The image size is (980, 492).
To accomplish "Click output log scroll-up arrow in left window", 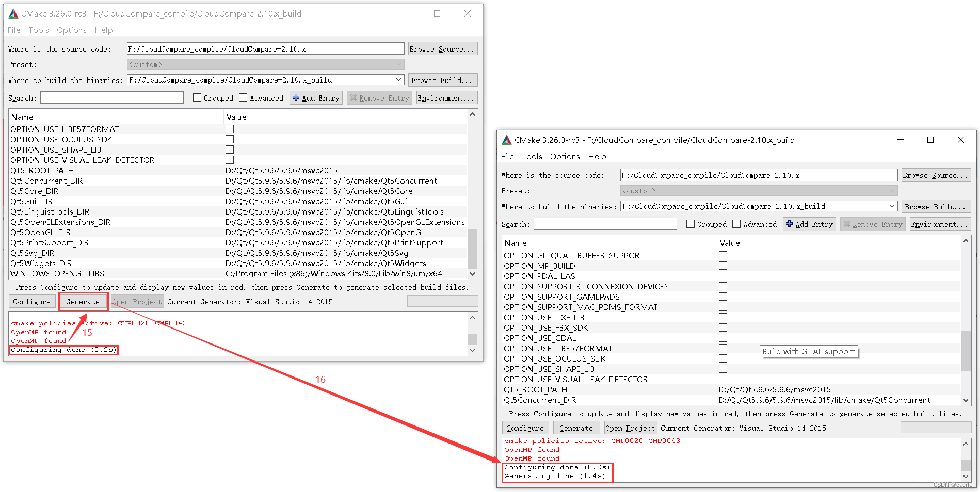I will click(472, 318).
